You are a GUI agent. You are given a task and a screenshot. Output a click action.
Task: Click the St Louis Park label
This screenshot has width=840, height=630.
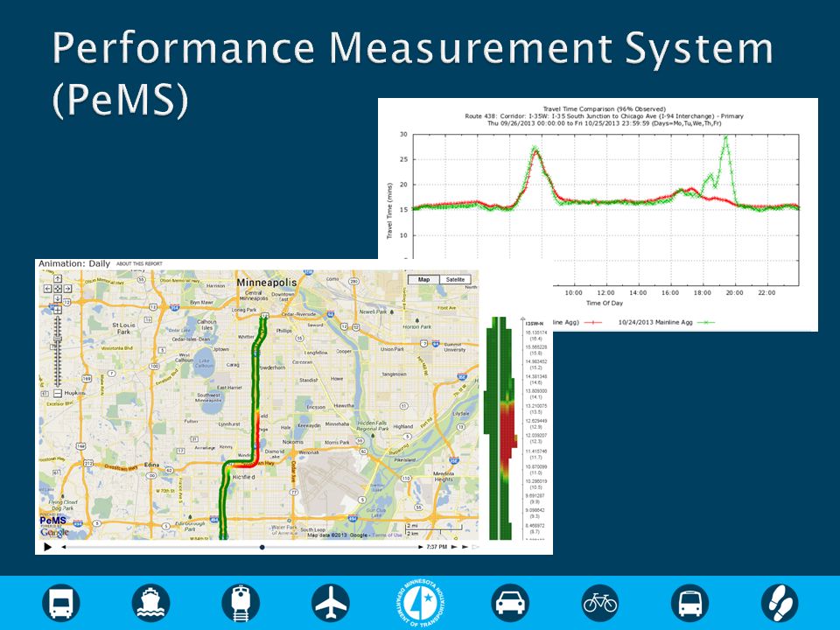[123, 328]
